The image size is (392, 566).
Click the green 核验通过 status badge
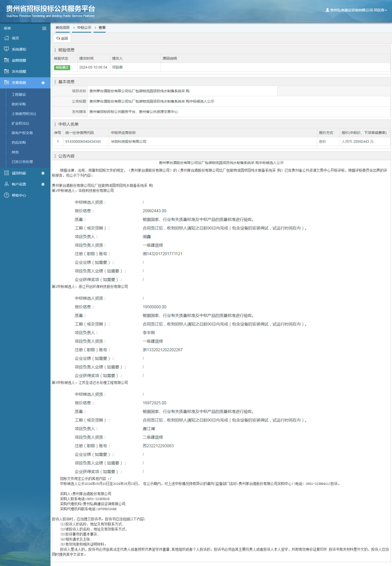62,67
